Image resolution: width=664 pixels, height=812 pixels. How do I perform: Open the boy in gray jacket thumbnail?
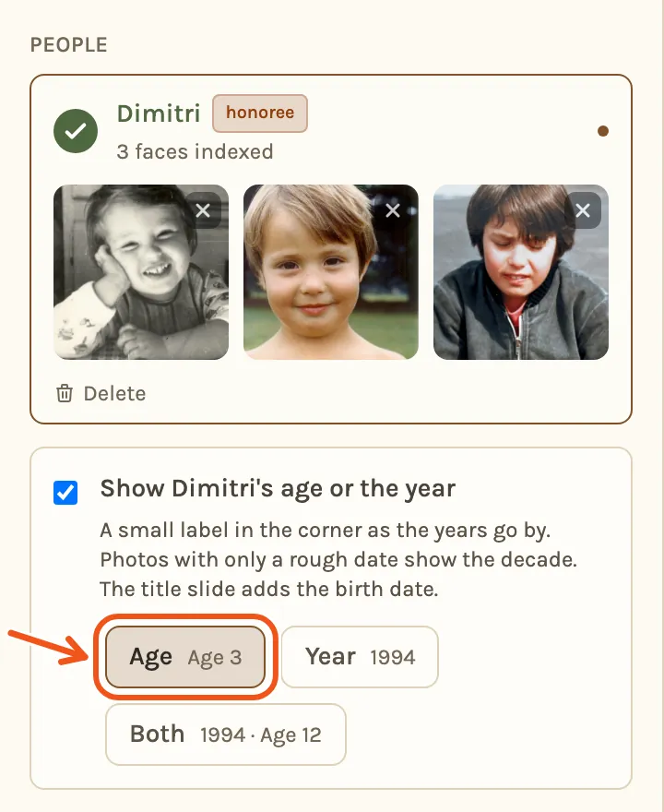click(521, 272)
